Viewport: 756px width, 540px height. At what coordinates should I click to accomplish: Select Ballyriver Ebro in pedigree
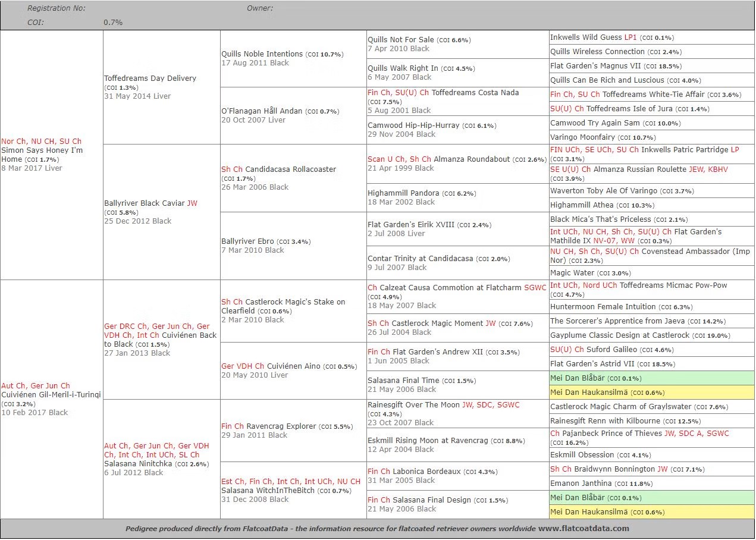247,241
